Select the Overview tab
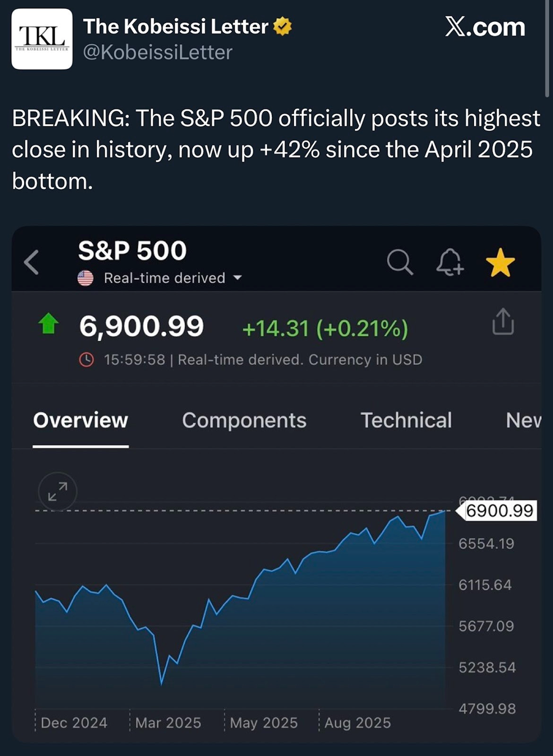The image size is (553, 756). (81, 420)
